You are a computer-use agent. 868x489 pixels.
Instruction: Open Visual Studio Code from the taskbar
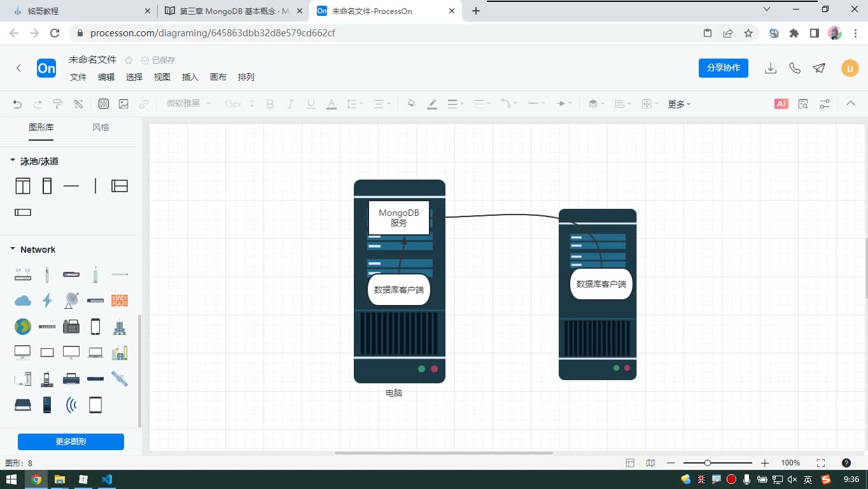tap(106, 479)
